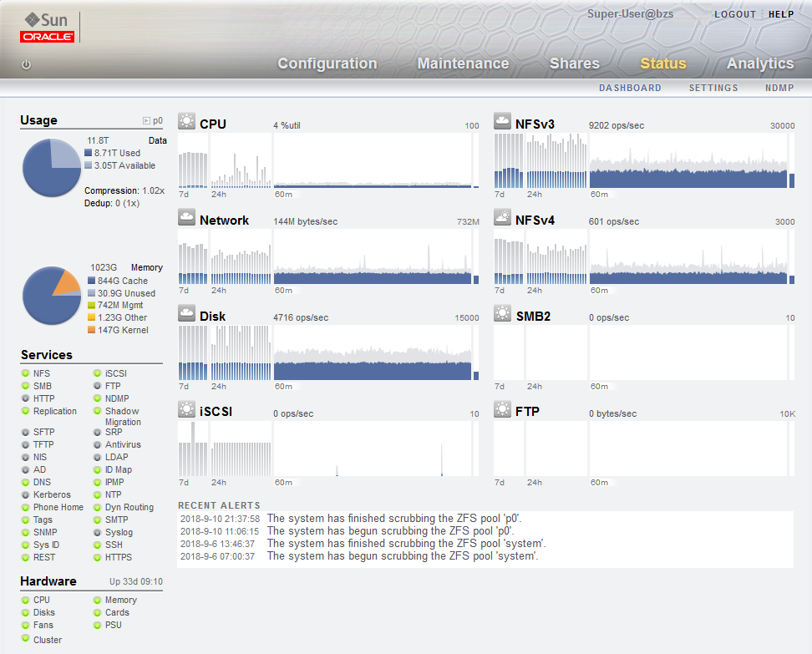Viewport: 812px width, 654px height.
Task: Open the Configuration tab
Action: click(327, 63)
